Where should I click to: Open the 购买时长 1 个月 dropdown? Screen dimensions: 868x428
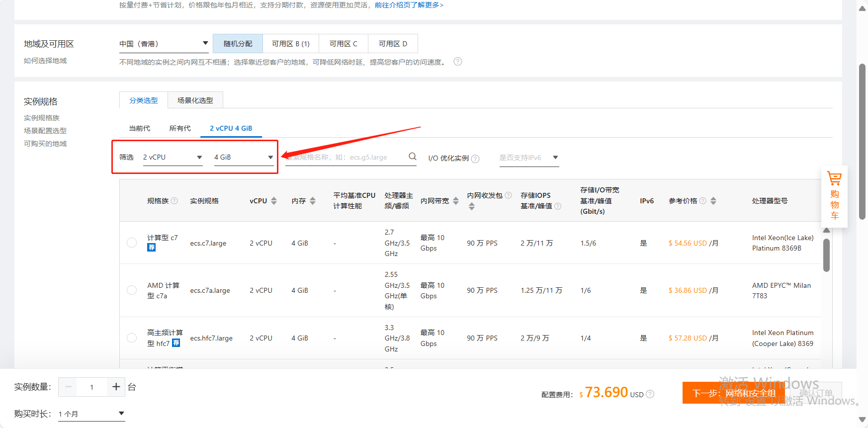91,414
